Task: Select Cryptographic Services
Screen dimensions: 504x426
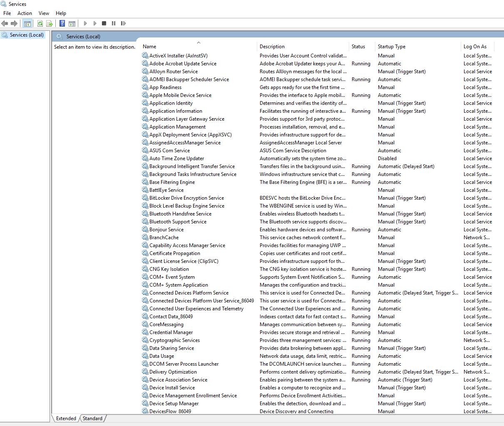Action: (174, 340)
